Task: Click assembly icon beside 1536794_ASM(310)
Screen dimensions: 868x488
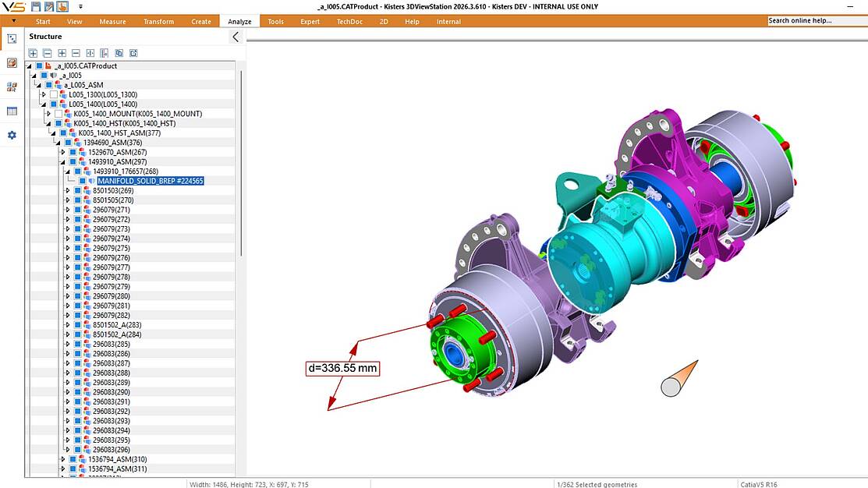Action: click(x=83, y=459)
